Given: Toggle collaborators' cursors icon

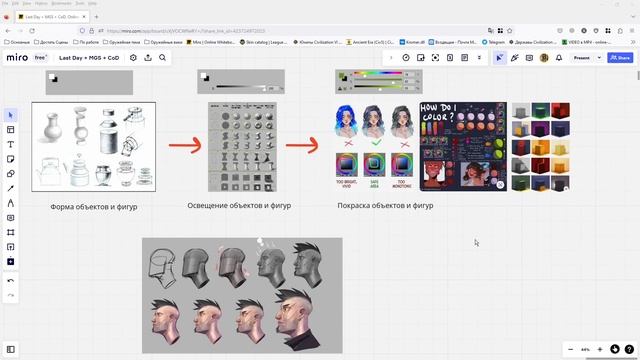Looking at the screenshot, I should click(x=499, y=58).
